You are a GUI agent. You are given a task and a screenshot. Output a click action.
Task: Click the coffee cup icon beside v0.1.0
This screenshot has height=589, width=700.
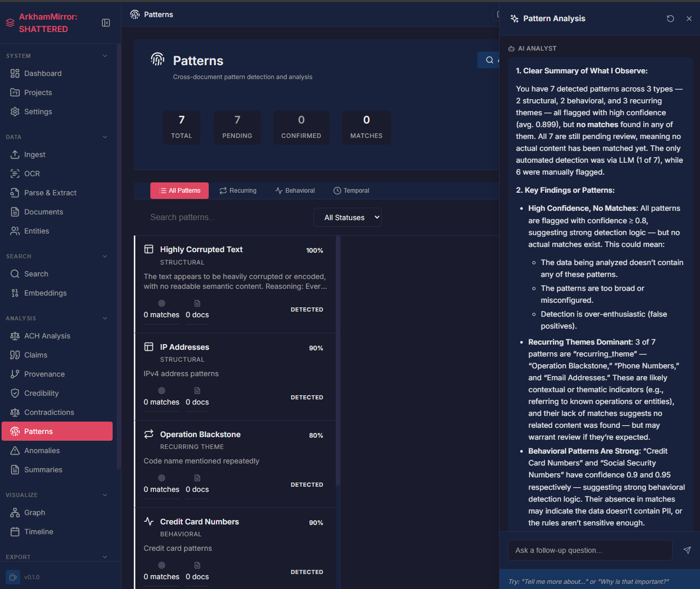13,577
